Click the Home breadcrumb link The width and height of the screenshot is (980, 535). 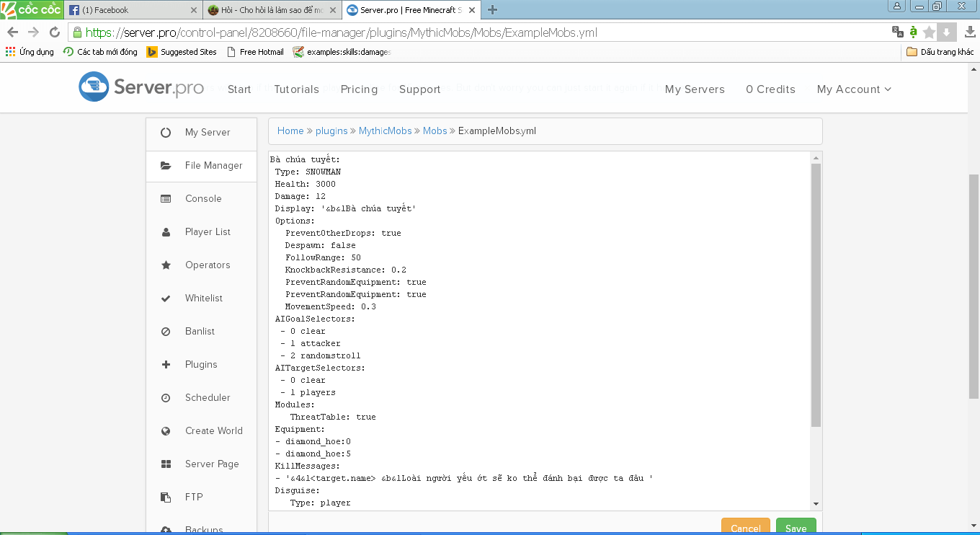coord(290,131)
